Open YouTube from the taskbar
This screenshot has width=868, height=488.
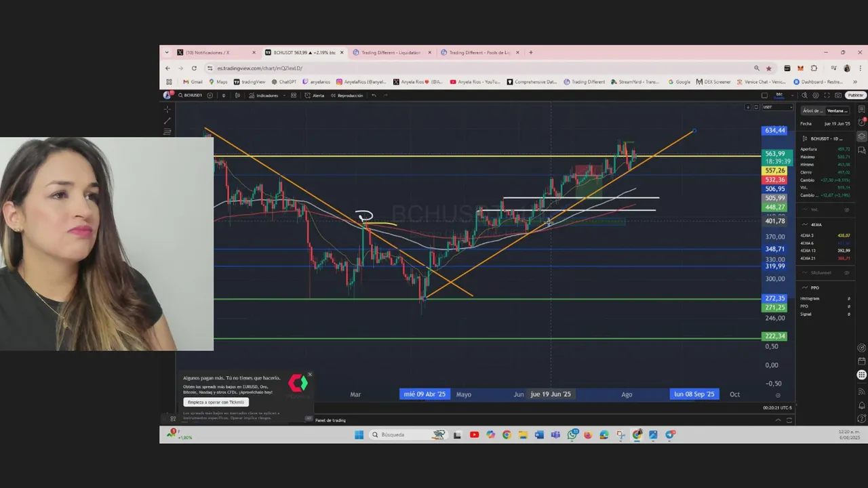click(475, 434)
